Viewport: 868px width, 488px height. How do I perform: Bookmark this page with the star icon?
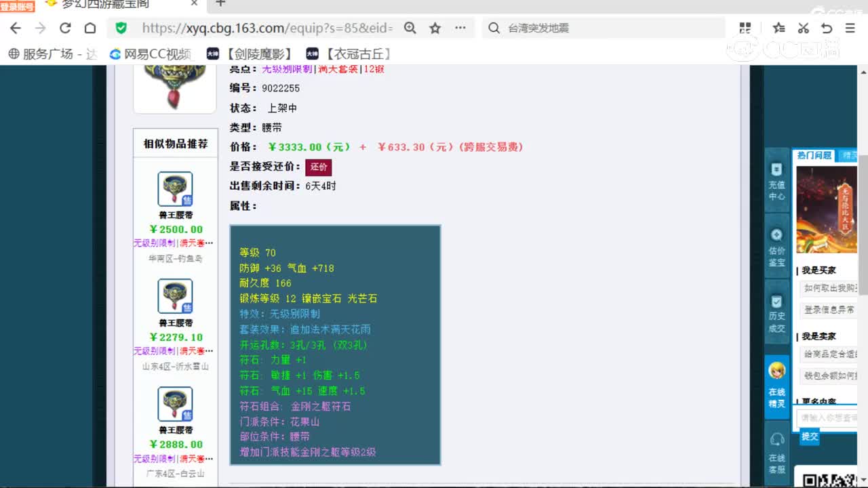pyautogui.click(x=435, y=28)
